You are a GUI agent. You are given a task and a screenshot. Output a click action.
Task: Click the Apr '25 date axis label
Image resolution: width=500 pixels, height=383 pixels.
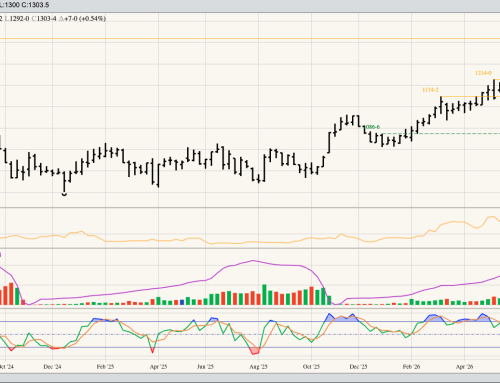click(x=158, y=367)
